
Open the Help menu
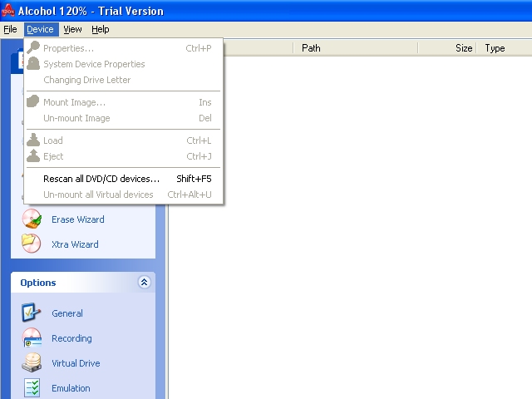101,30
